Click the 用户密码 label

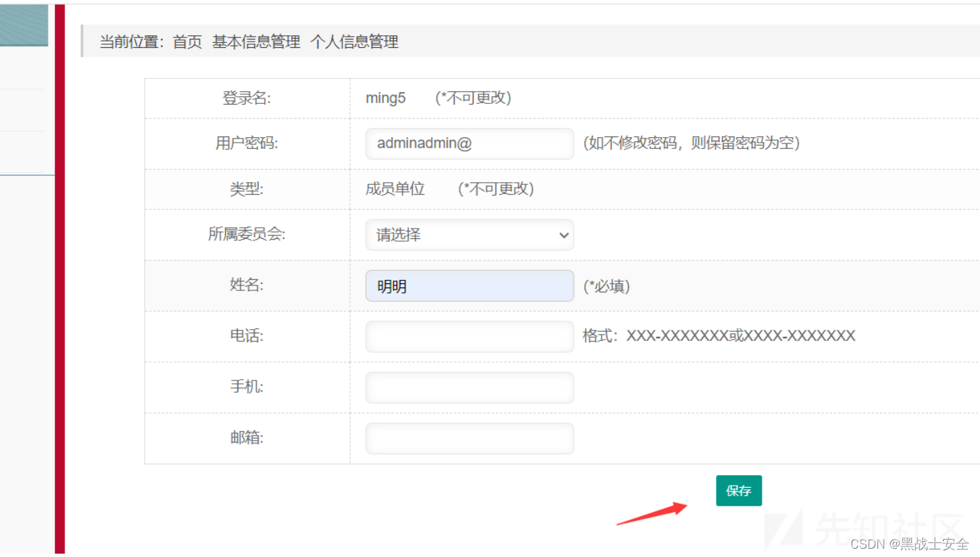247,143
